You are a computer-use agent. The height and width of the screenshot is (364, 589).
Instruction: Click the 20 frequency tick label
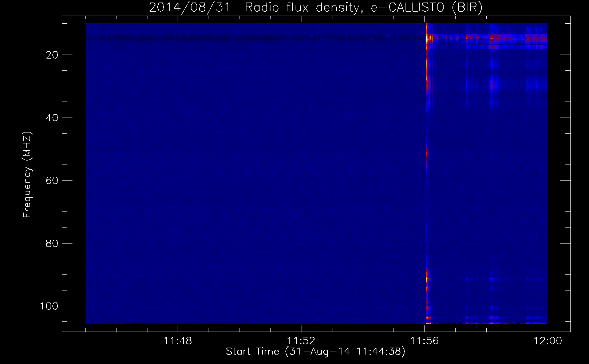point(52,55)
